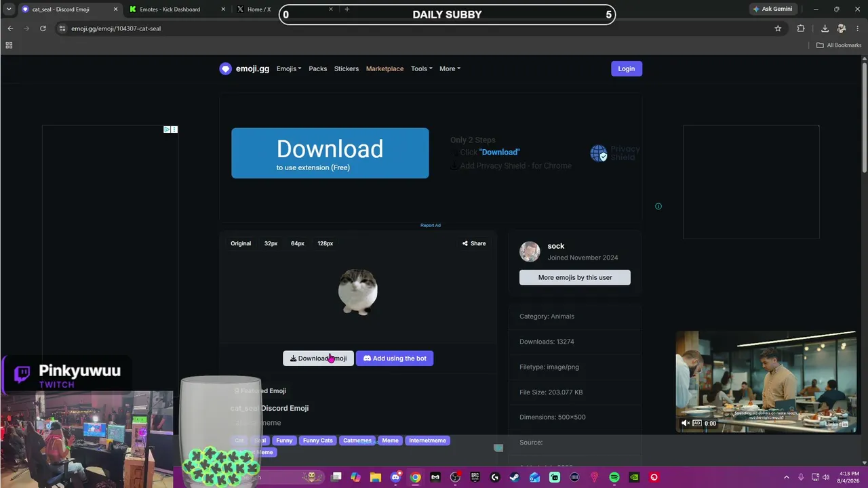This screenshot has width=868, height=488.
Task: Open Spotify from the taskbar
Action: pos(614,477)
